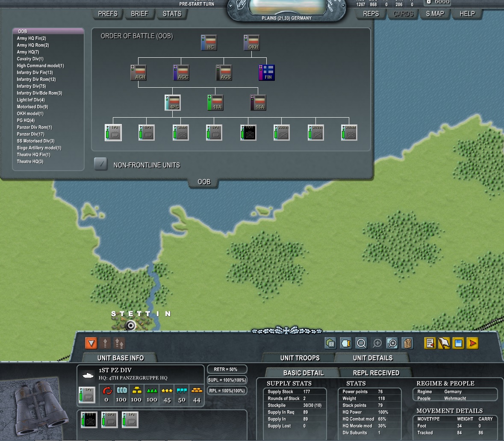This screenshot has width=504, height=441.
Task: Open the PREFS tab
Action: [x=108, y=14]
